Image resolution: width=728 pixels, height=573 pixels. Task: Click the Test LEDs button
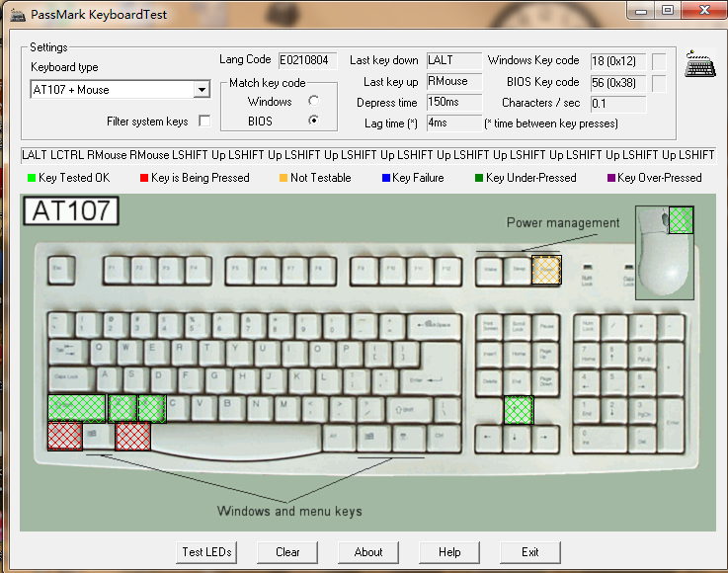pyautogui.click(x=206, y=552)
